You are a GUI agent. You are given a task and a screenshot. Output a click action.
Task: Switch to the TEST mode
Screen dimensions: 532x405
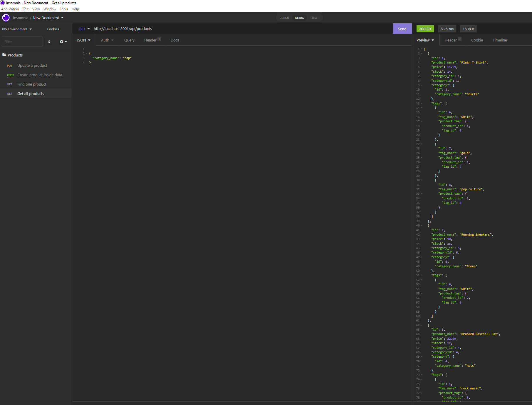tap(314, 18)
